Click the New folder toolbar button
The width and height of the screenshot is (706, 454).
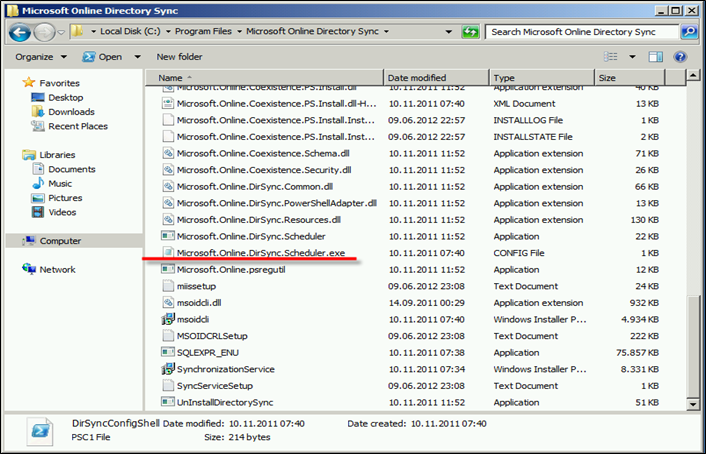coord(179,57)
